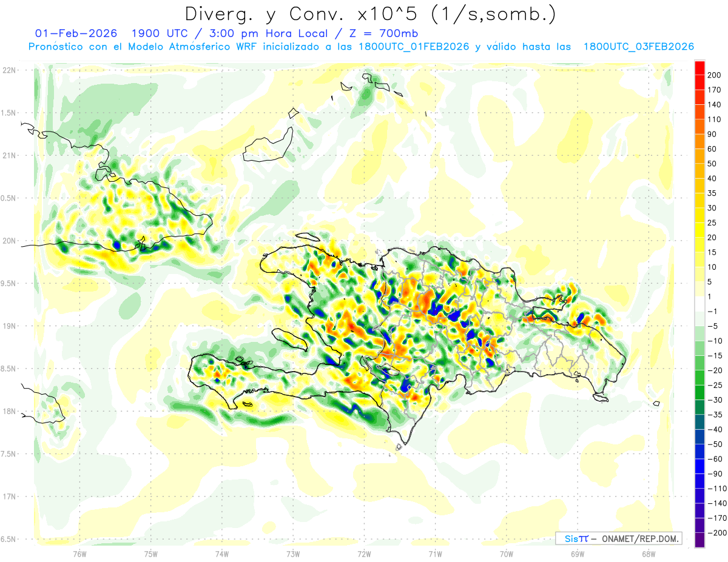Viewport: 728px width, 562px height.
Task: Click the '8.5N' latitude label
Action: click(x=9, y=369)
